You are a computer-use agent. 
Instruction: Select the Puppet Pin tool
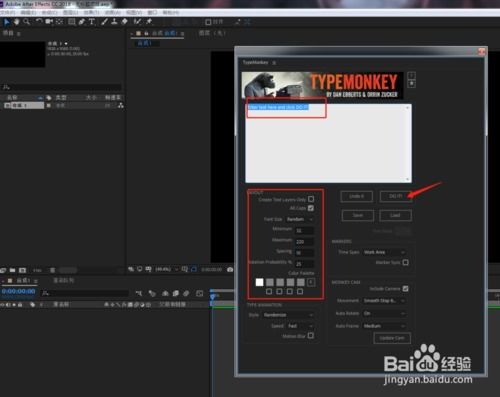click(149, 22)
